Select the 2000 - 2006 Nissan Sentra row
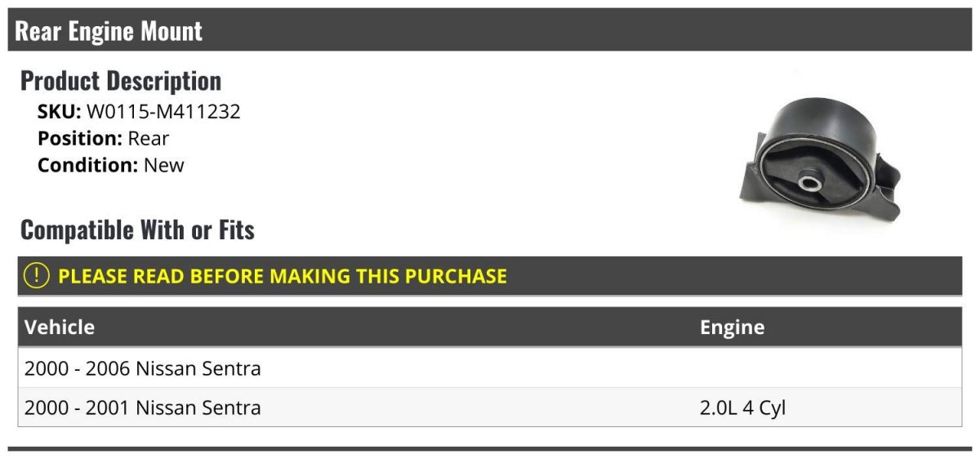The height and width of the screenshot is (459, 980). tap(490, 368)
